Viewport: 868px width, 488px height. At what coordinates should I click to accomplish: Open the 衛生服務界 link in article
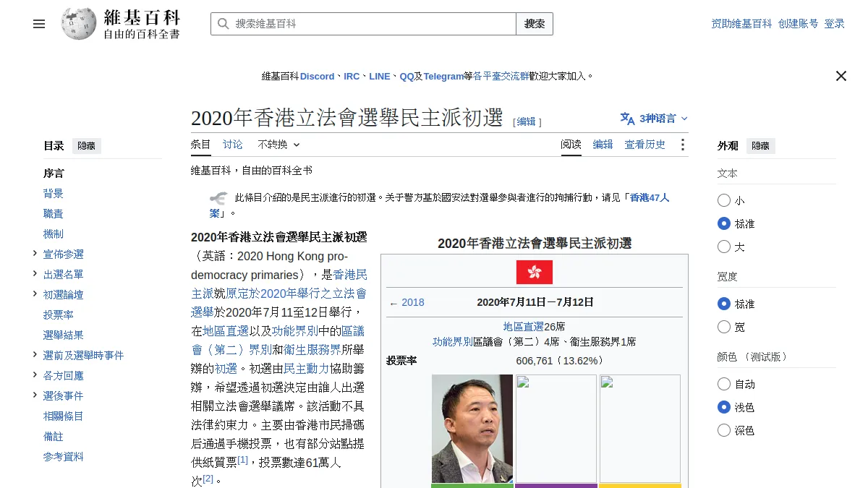311,350
